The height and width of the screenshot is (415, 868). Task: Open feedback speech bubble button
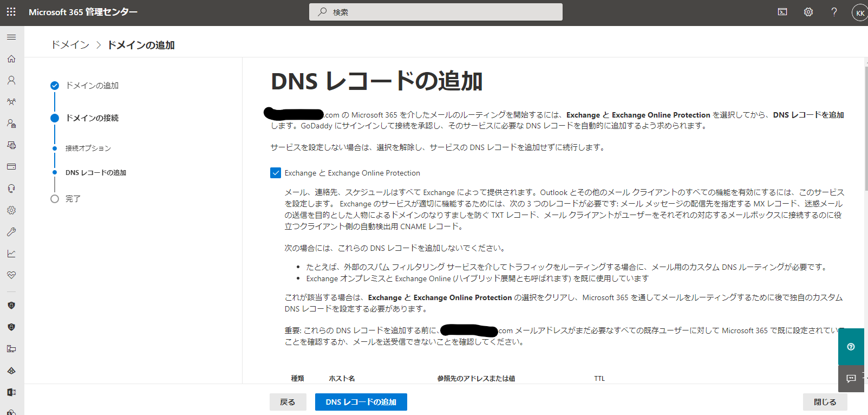point(851,379)
